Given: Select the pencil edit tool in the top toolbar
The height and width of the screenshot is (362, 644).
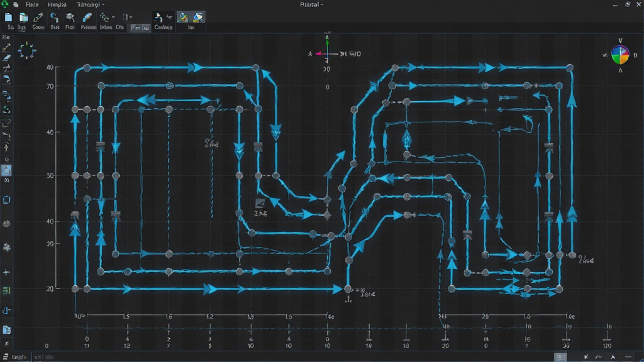Looking at the screenshot, I should tap(38, 17).
